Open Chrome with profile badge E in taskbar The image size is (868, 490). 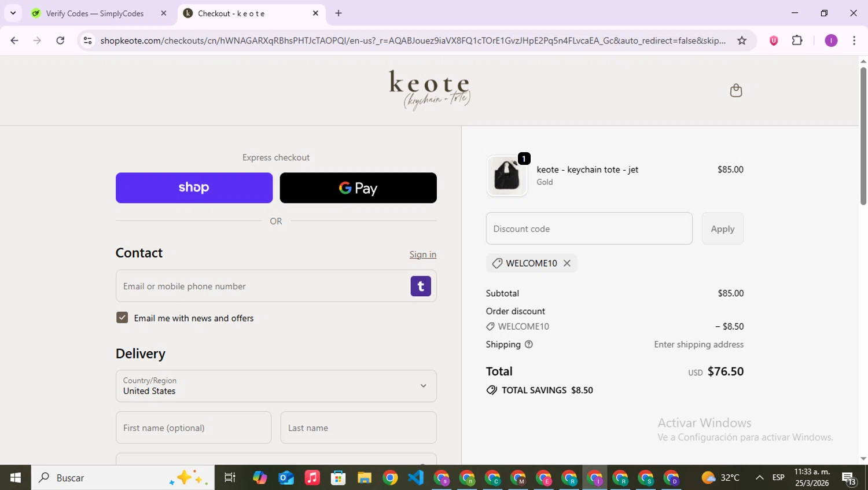(x=544, y=478)
